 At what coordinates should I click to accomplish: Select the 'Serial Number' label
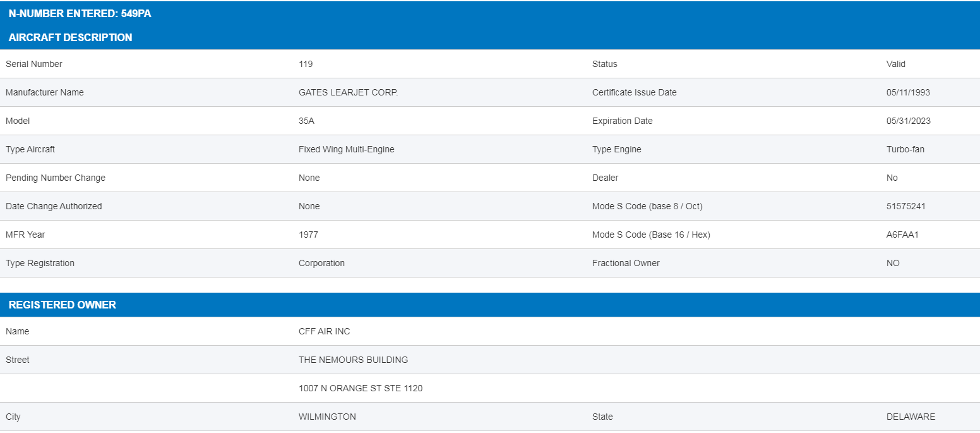34,64
